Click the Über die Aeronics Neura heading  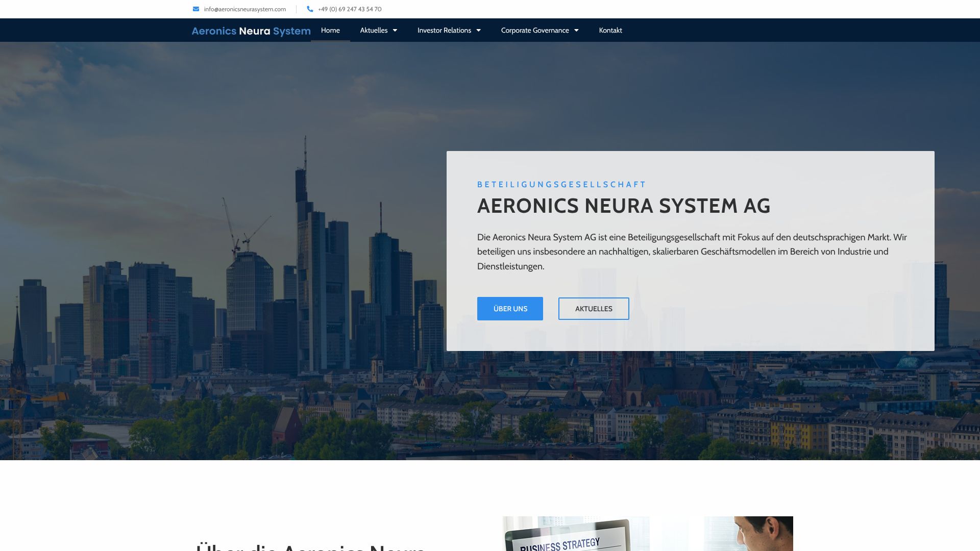[x=310, y=547]
